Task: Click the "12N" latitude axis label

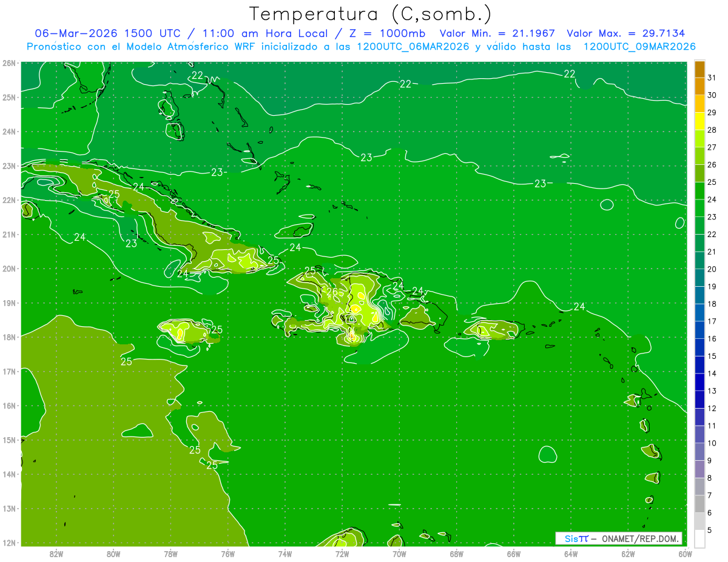Action: pos(8,543)
